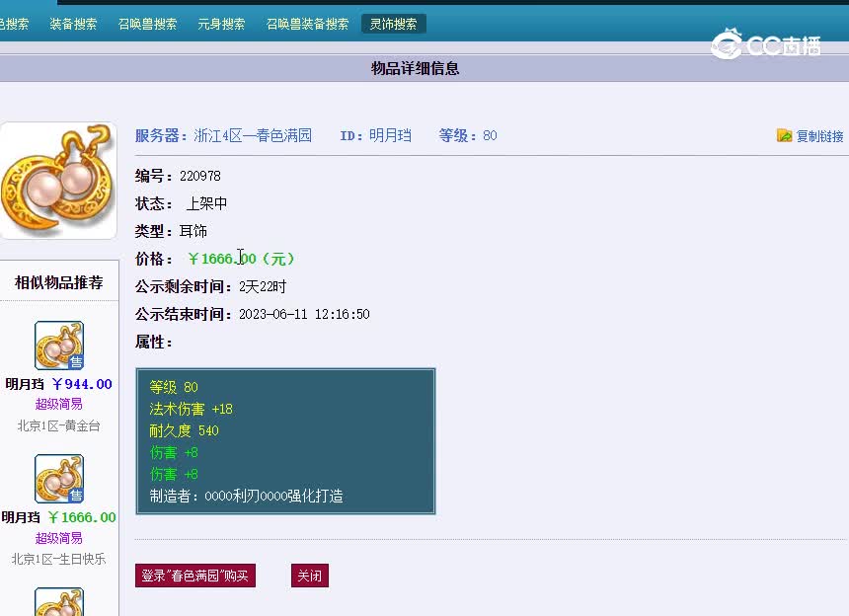Click 法术伤害 +18 attribute line

click(x=192, y=409)
